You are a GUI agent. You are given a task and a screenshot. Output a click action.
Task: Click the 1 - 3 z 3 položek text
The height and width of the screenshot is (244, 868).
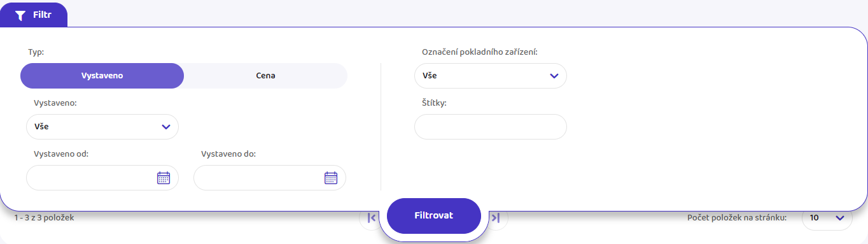pos(45,218)
